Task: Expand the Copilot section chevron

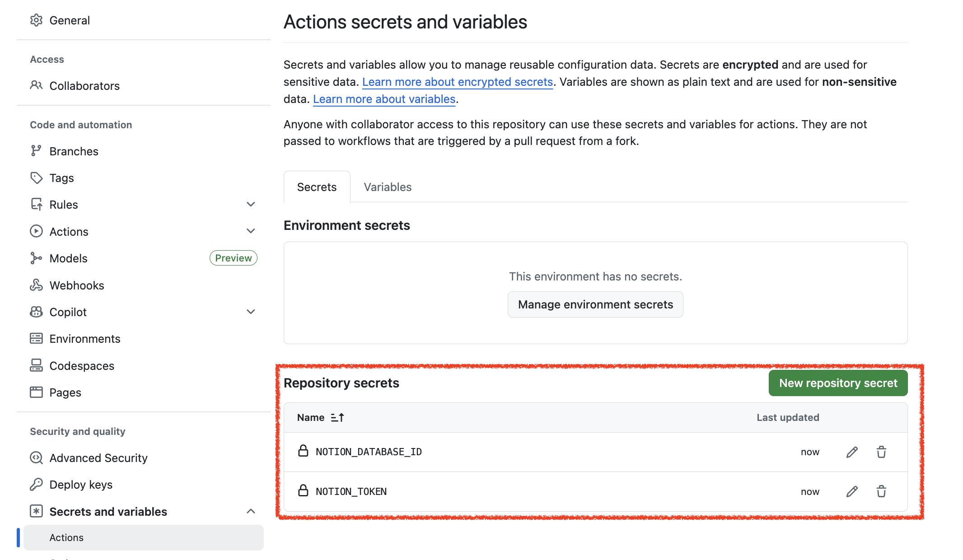Action: point(251,312)
